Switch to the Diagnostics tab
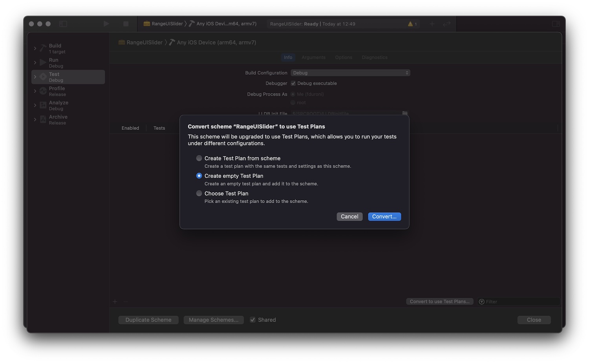589x364 pixels. 375,57
